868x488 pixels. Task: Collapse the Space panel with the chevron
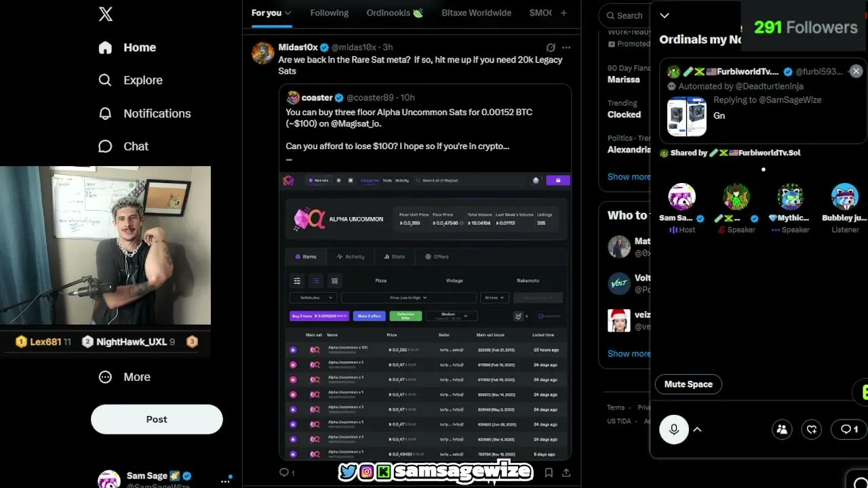point(665,16)
